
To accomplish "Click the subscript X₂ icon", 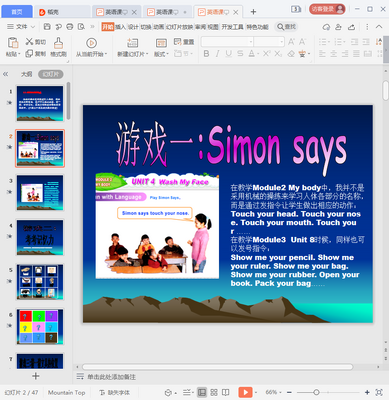I will (278, 53).
